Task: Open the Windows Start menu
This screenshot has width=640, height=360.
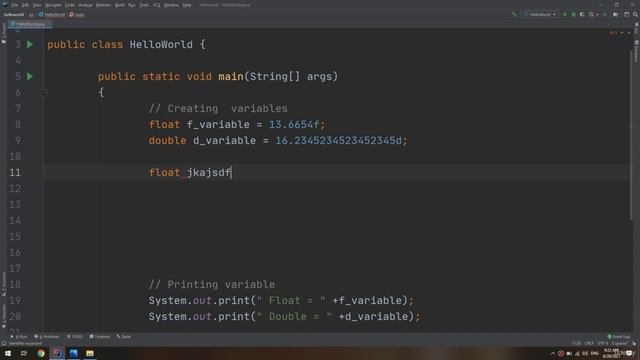Action: [x=8, y=353]
